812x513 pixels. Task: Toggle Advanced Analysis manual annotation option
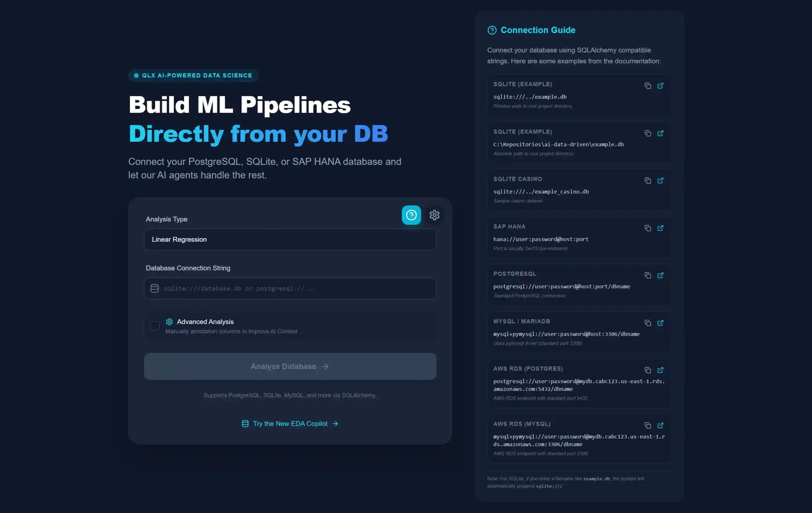[x=155, y=326]
